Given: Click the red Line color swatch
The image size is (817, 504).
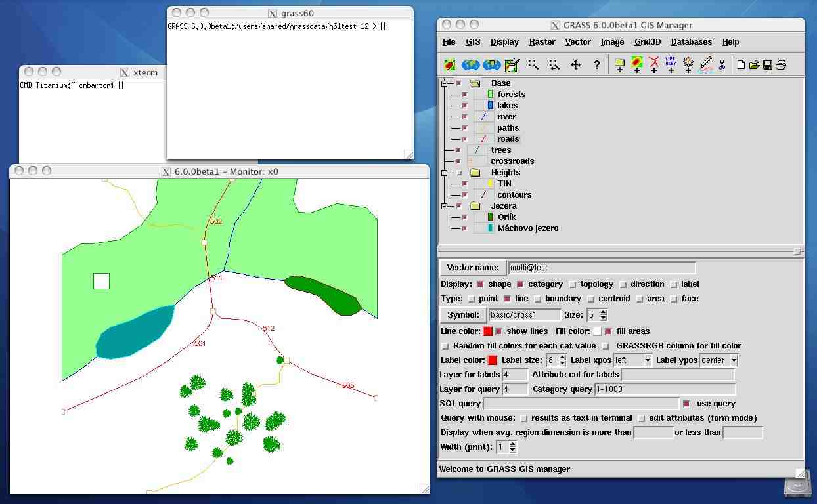Looking at the screenshot, I should (x=487, y=331).
